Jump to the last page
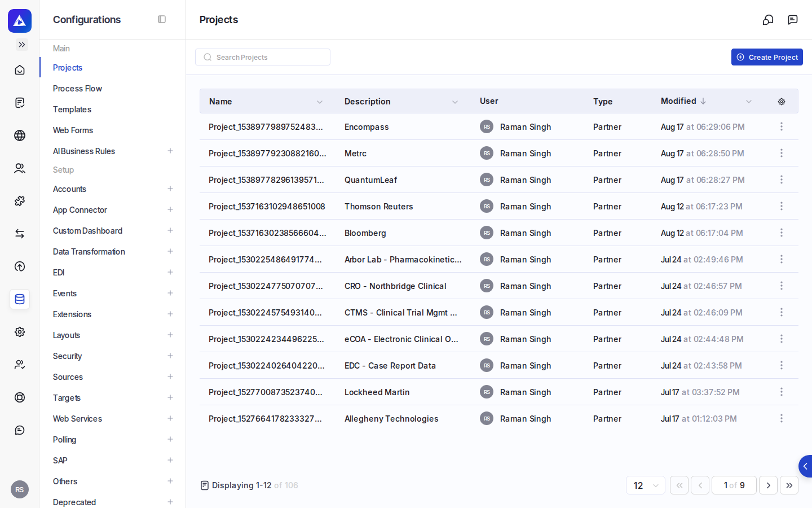This screenshot has height=508, width=812. point(789,485)
